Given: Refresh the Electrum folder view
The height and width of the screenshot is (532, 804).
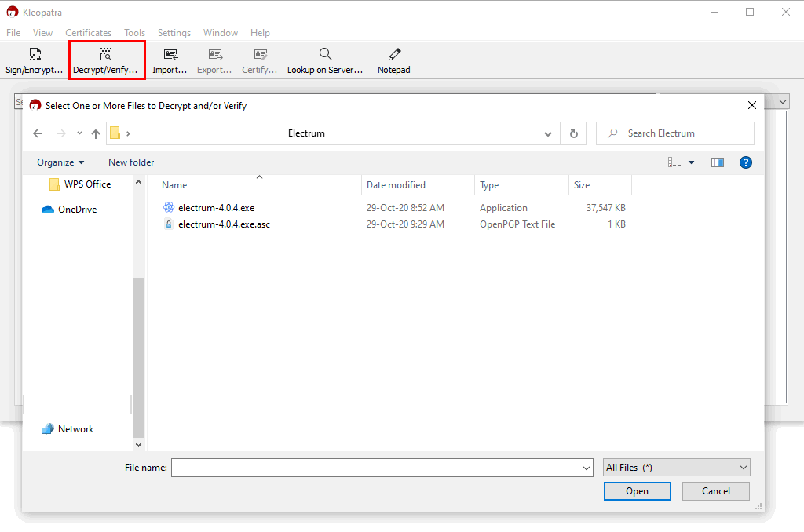Looking at the screenshot, I should click(x=573, y=133).
